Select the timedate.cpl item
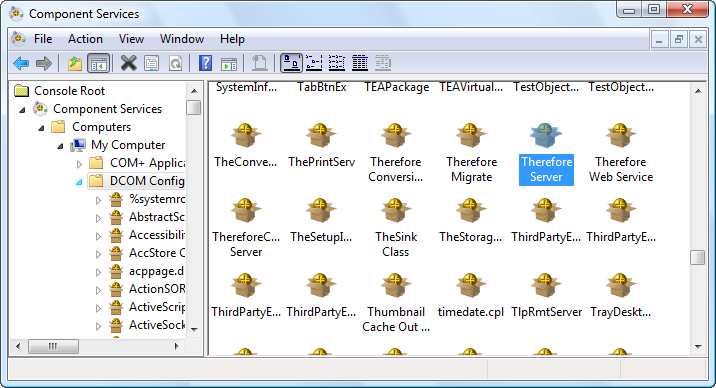The width and height of the screenshot is (716, 388). (471, 296)
